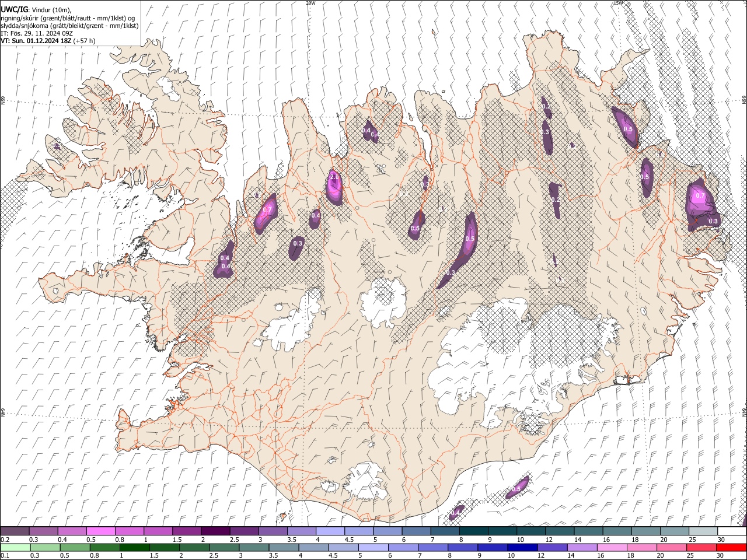Screen dimensions: 747x560
Task: Click the pale green bottom-row swatch between 0.1 and 0.3
Action: 15,548
